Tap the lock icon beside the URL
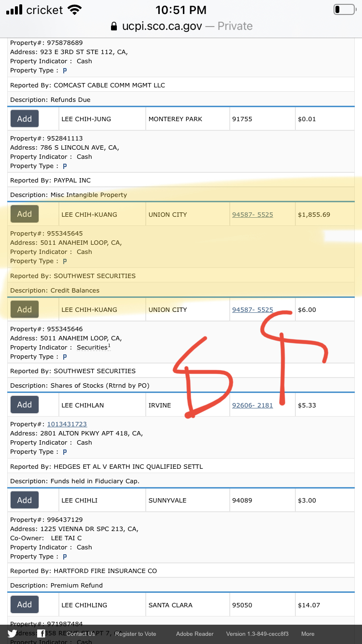The height and width of the screenshot is (644, 362). (x=114, y=26)
